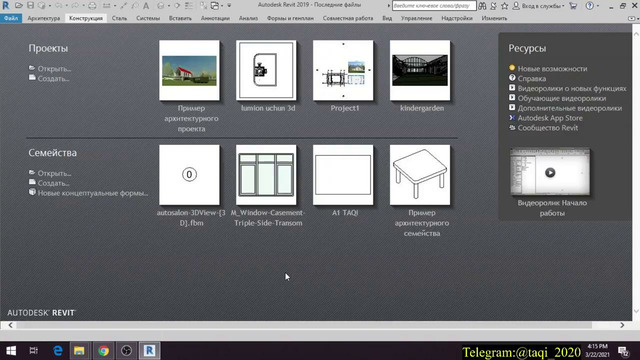Open Google Chrome from the taskbar
640x360 pixels.
coord(103,351)
